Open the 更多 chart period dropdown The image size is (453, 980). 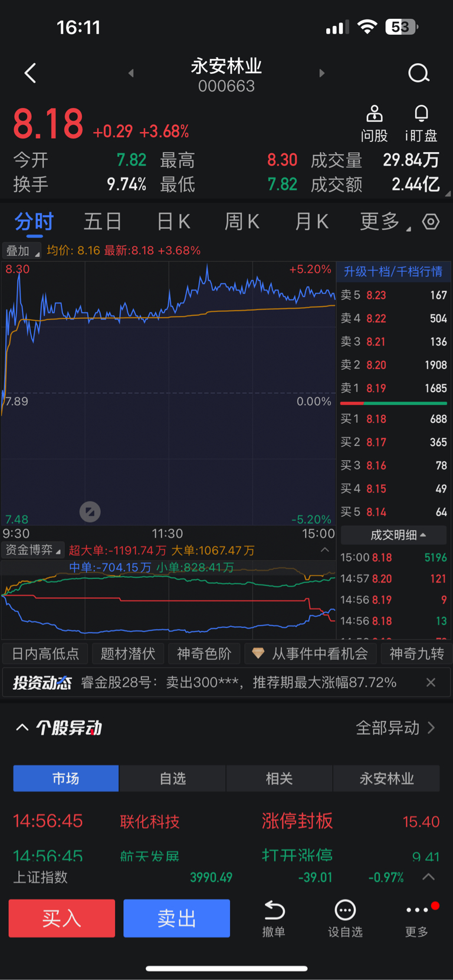386,222
